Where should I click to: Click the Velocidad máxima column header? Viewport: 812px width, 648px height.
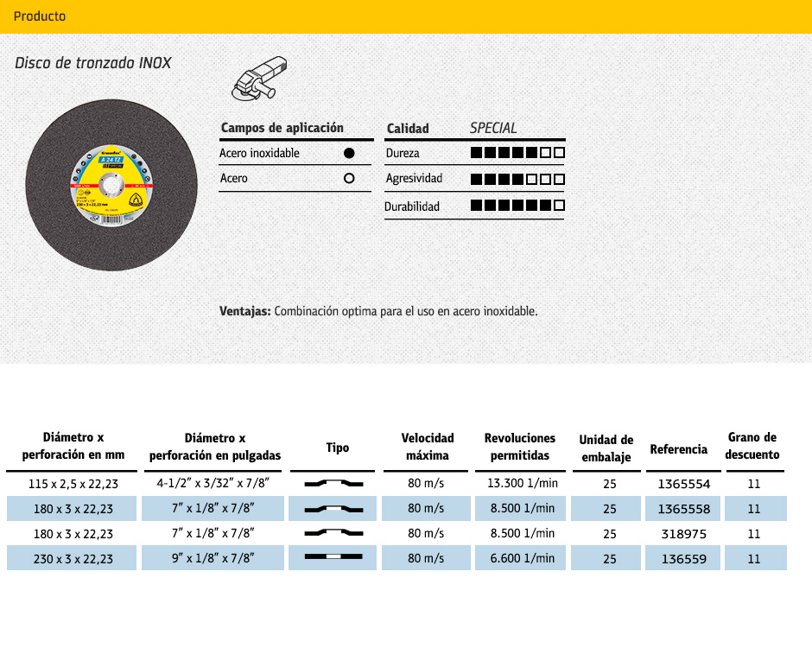coord(428,447)
